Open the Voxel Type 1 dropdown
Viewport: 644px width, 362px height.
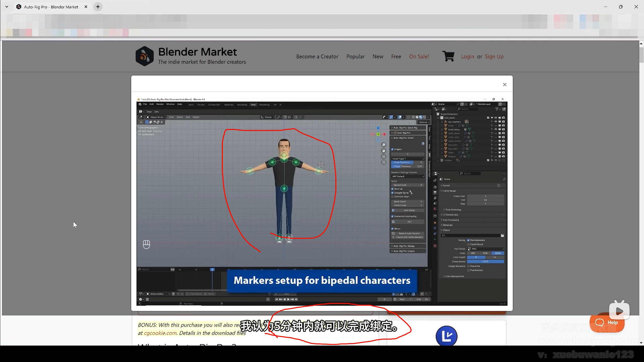click(x=408, y=159)
